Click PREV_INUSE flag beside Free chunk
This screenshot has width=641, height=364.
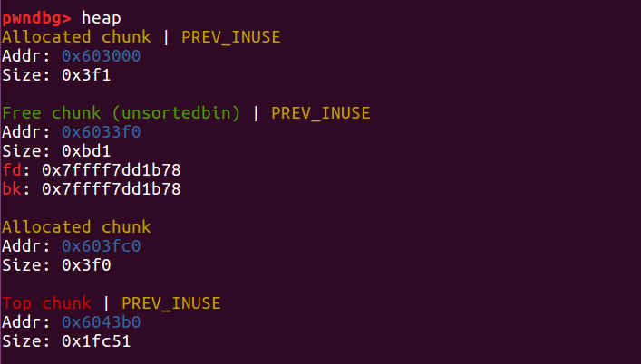point(320,113)
